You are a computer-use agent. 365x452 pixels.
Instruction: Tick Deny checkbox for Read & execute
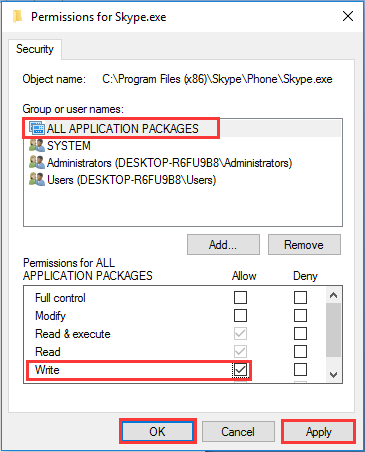click(300, 333)
